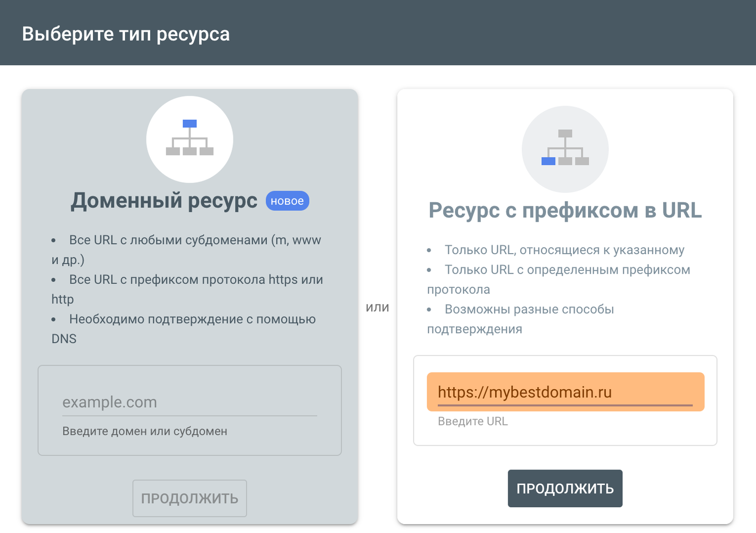756x533 pixels.
Task: Click the blue "новое" badge
Action: (x=287, y=201)
